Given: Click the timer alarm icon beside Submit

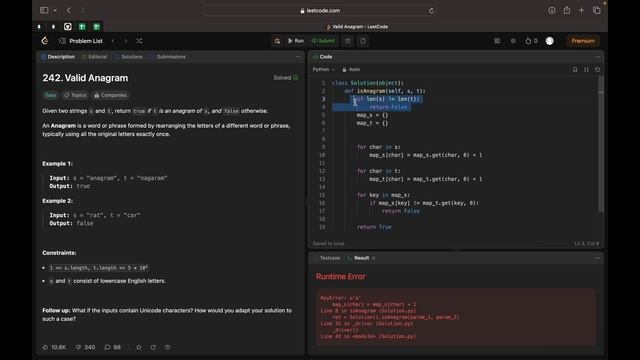Looking at the screenshot, I should pos(348,41).
